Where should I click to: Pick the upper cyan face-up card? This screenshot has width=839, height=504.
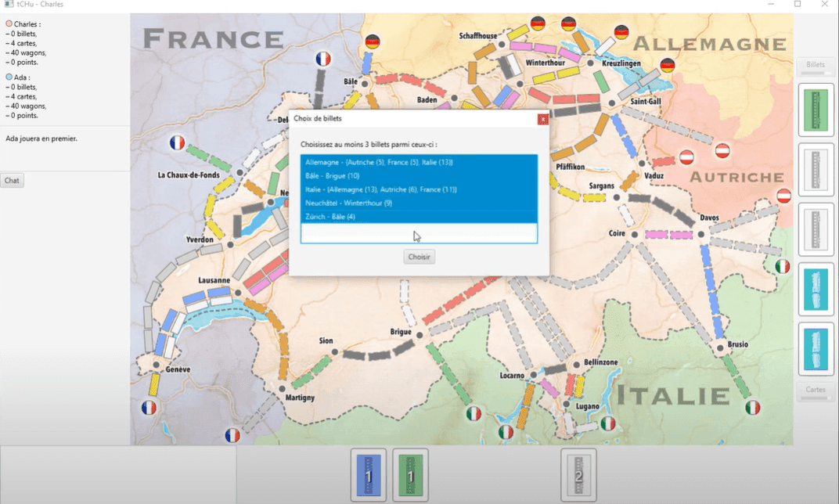[x=816, y=290]
